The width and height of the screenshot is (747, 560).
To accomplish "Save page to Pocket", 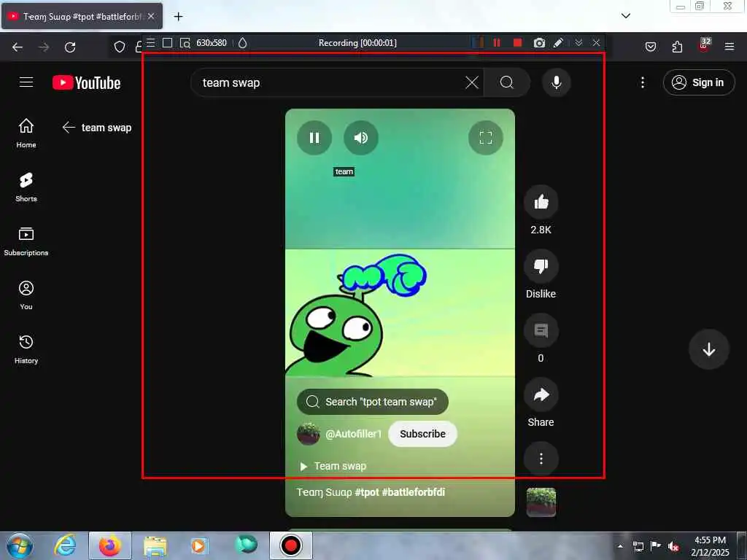I will (x=650, y=47).
